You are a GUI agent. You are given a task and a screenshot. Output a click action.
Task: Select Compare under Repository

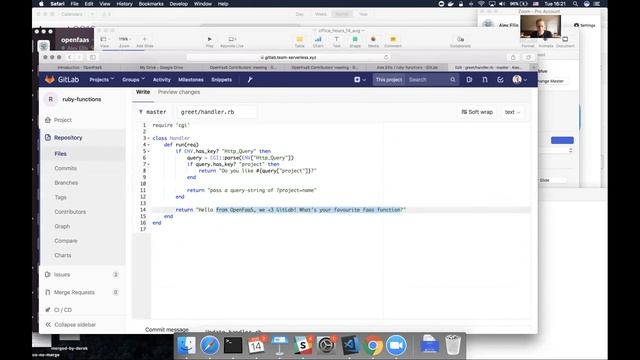[x=66, y=241]
